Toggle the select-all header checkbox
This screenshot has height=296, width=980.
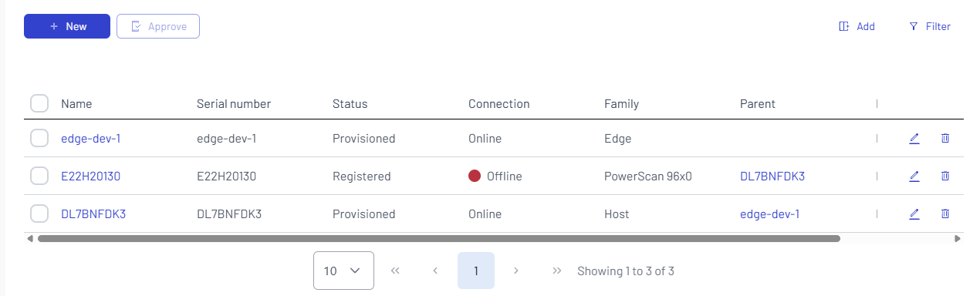click(39, 103)
